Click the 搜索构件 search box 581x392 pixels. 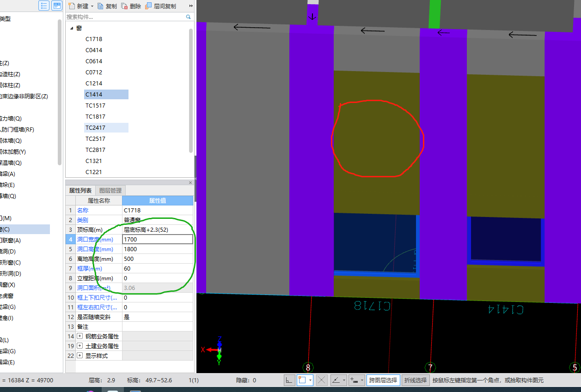tap(125, 17)
